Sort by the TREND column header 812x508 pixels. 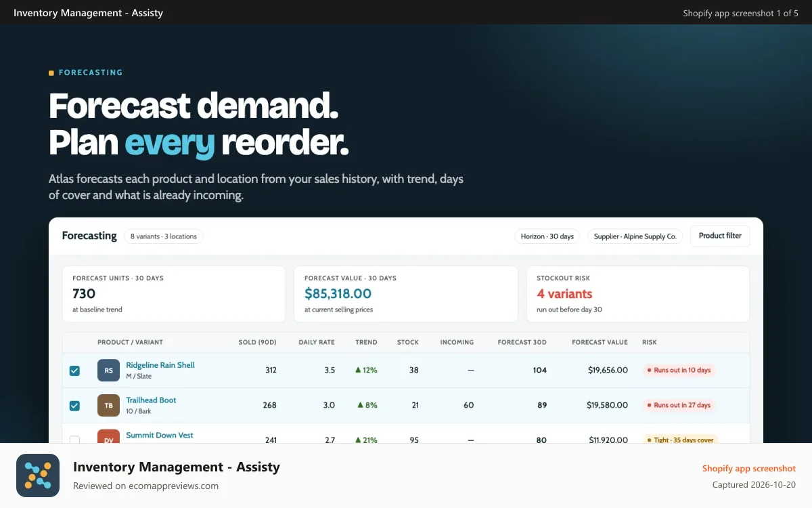coord(366,342)
